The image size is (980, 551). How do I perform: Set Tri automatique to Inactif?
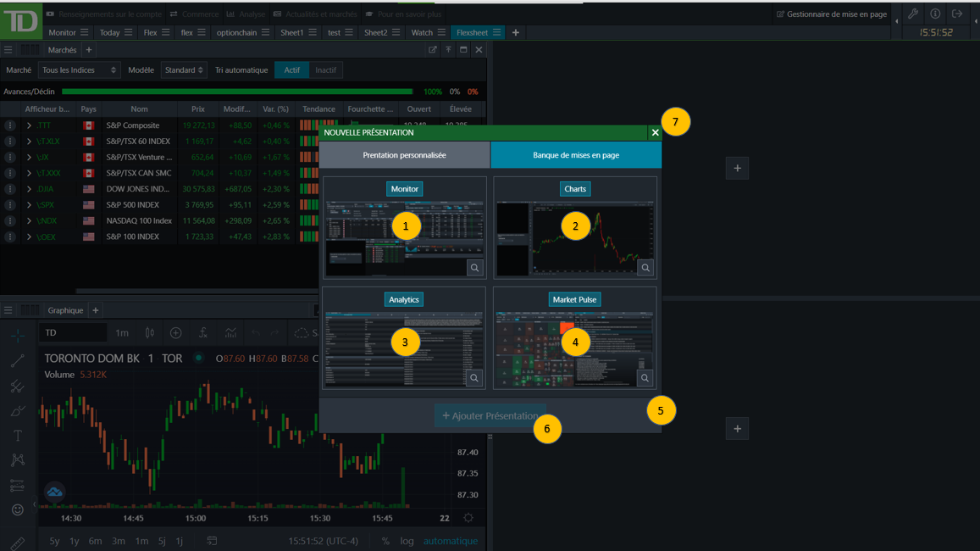pos(325,70)
